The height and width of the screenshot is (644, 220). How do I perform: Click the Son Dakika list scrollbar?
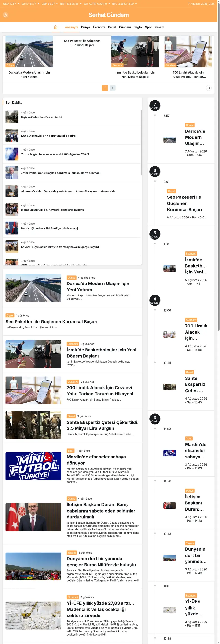click(141, 142)
